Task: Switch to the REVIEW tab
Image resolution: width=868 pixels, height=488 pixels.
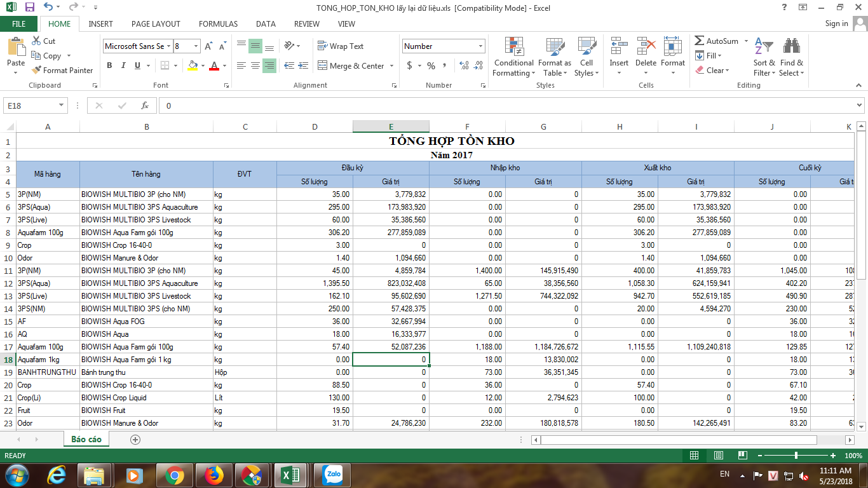Action: point(307,24)
